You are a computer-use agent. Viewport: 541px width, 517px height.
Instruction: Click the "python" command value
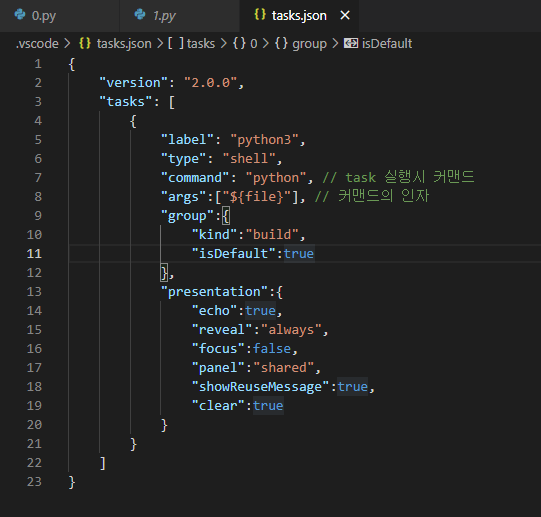coord(276,178)
